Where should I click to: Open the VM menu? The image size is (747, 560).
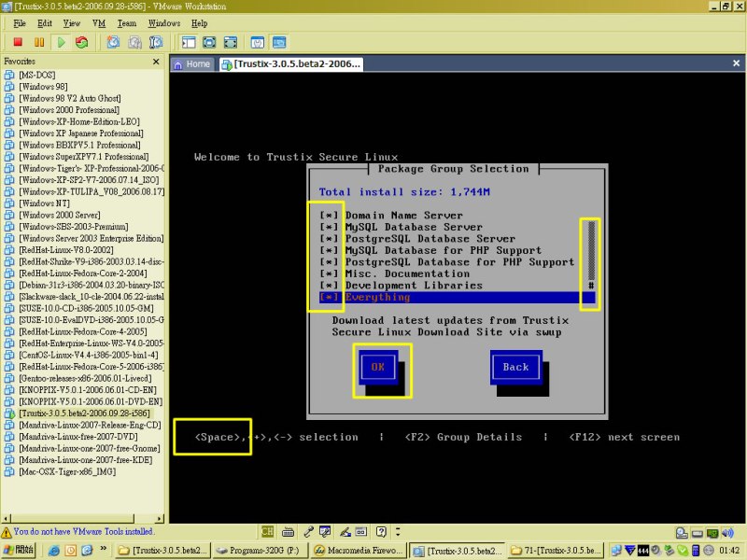pyautogui.click(x=99, y=23)
